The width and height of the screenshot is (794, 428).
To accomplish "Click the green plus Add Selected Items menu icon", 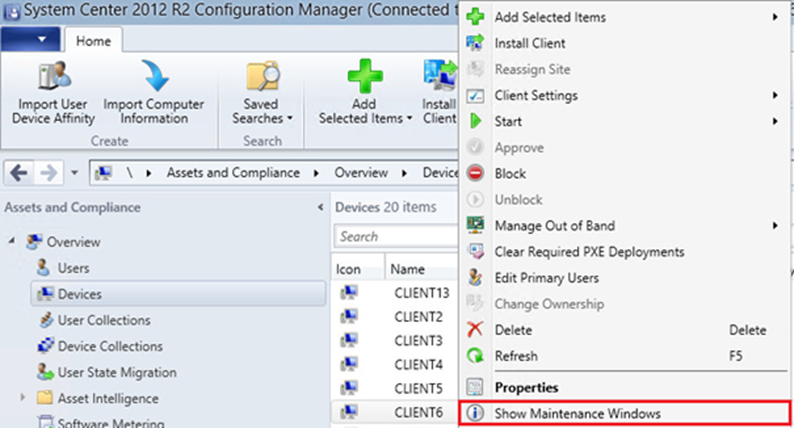I will pos(475,17).
